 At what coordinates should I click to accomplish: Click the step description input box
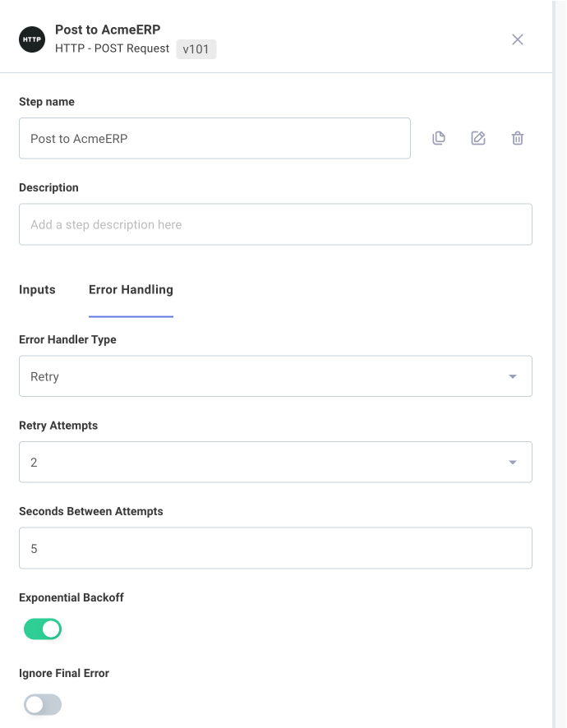275,224
